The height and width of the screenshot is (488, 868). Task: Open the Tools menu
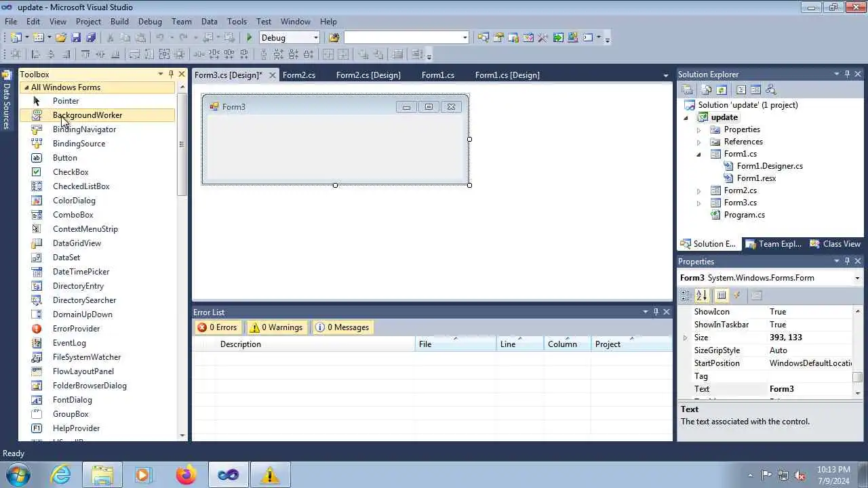click(237, 22)
